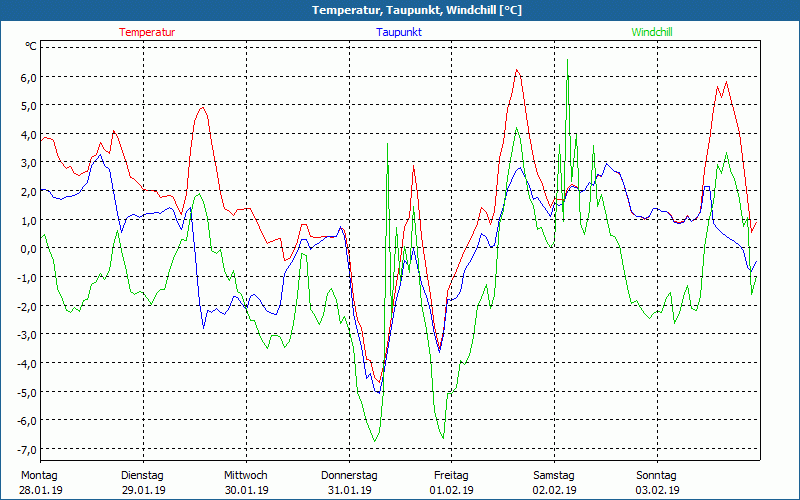Viewport: 800px width, 500px height.
Task: Click the 31.01.19 date label
Action: pos(349,490)
